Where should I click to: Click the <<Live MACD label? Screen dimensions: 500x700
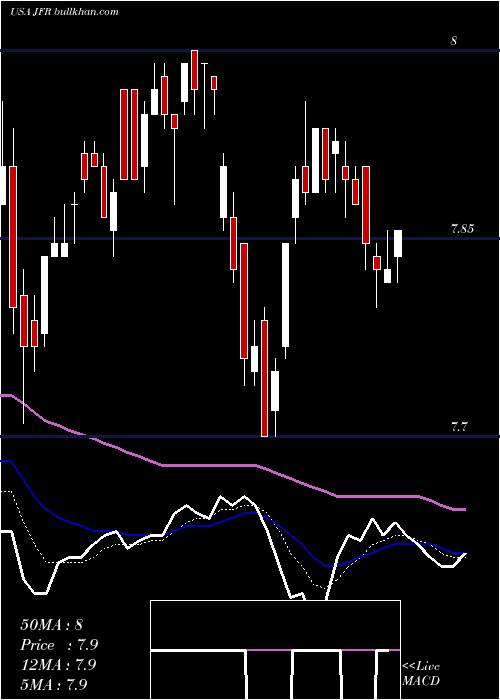pos(421,674)
